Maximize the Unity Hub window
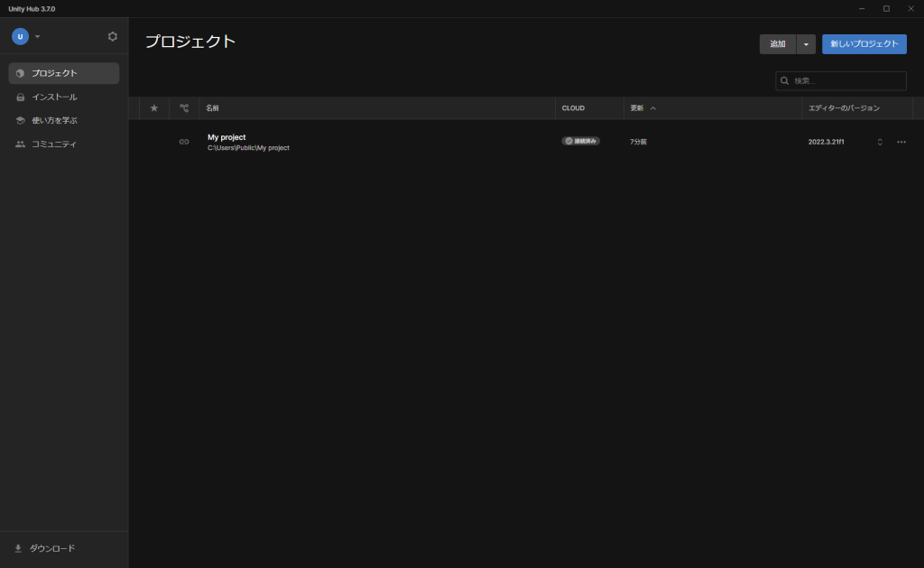Viewport: 924px width, 568px height. tap(886, 8)
